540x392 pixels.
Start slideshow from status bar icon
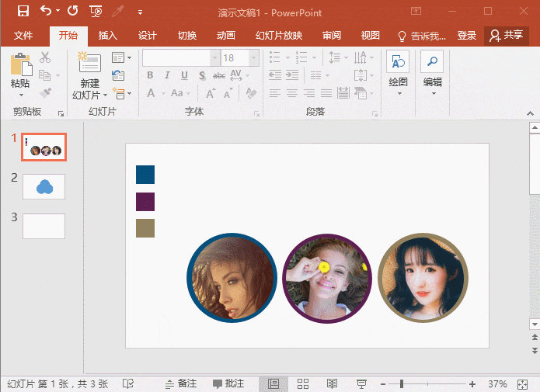361,384
